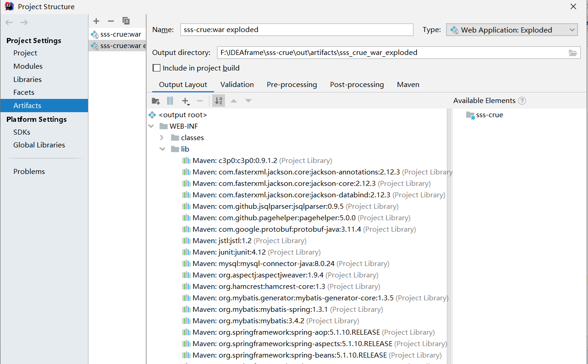Click remove element icon in layout toolbar
Screen dimensions: 588x364
click(x=200, y=101)
